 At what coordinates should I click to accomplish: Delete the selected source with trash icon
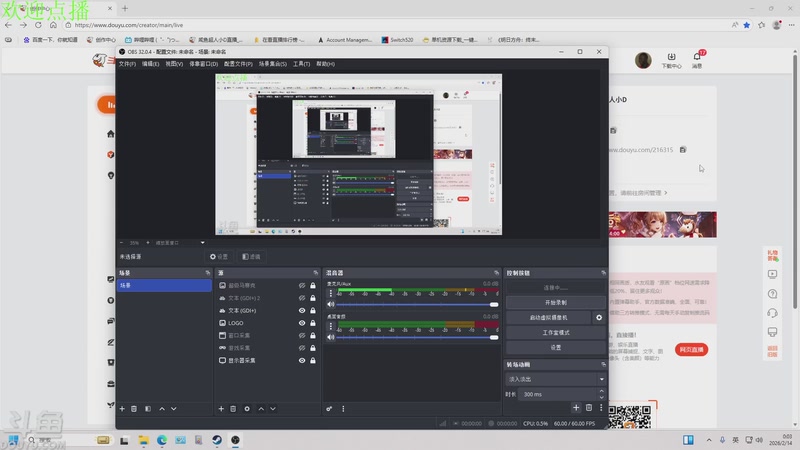[x=233, y=409]
